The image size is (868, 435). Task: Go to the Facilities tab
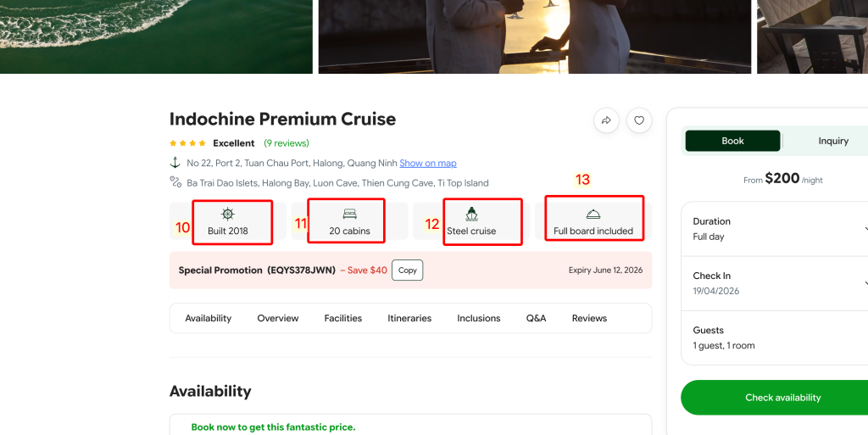[x=342, y=318]
